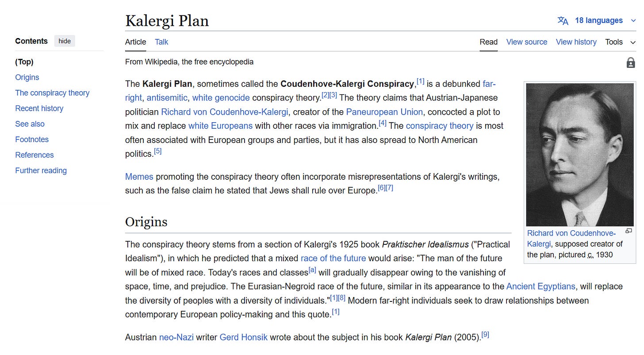Open citation [8] after 'diversity of individuals'
Image resolution: width=644 pixels, height=355 pixels.
342,298
